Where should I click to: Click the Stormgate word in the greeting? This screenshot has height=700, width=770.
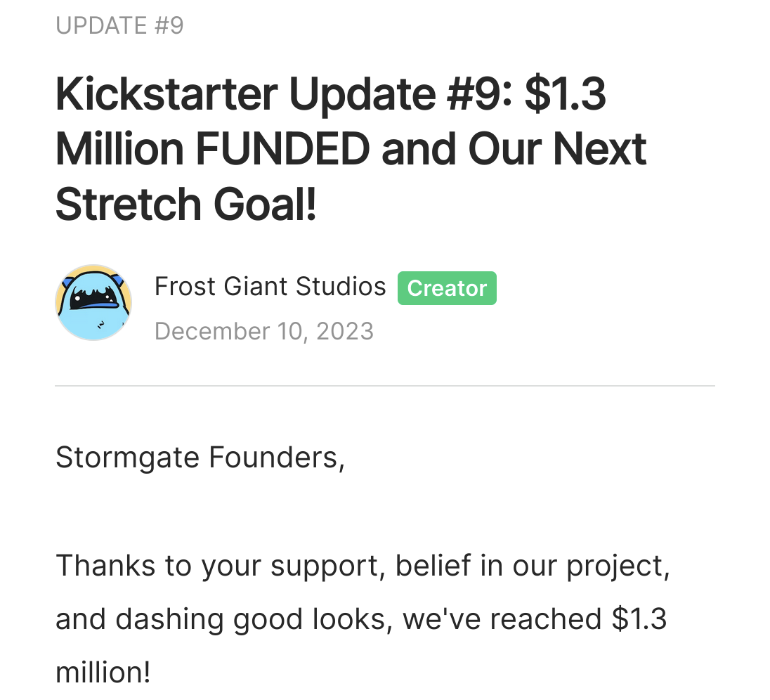click(128, 458)
